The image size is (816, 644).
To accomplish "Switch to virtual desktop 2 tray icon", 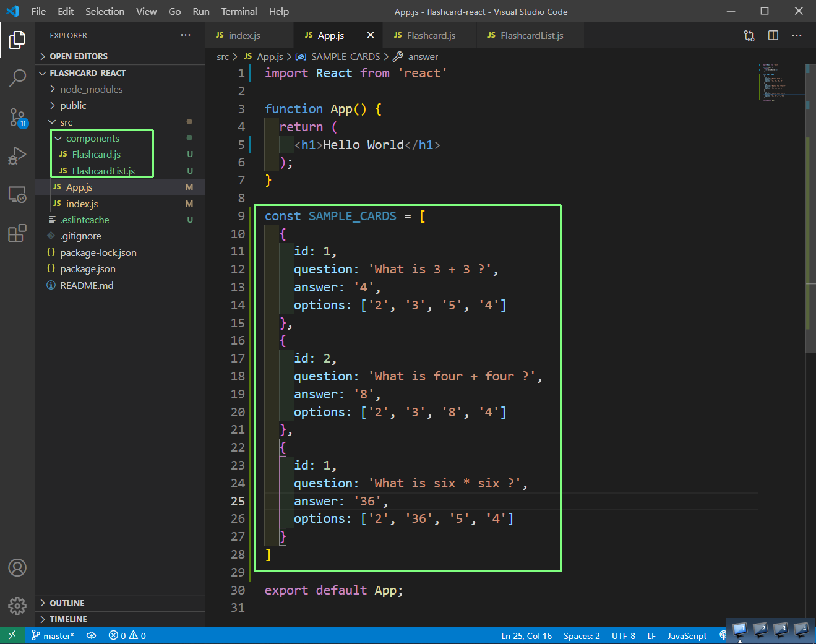I will [760, 631].
